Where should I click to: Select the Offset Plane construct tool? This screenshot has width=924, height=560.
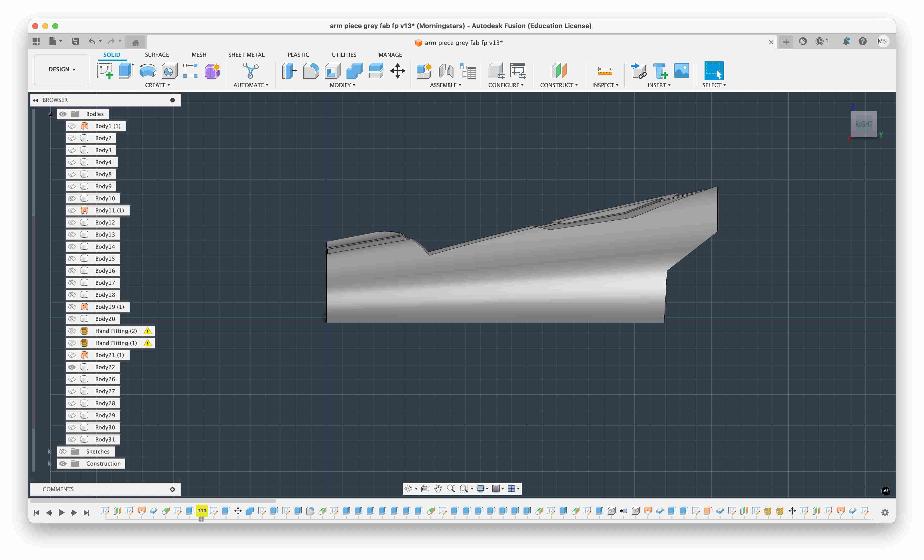tap(559, 71)
